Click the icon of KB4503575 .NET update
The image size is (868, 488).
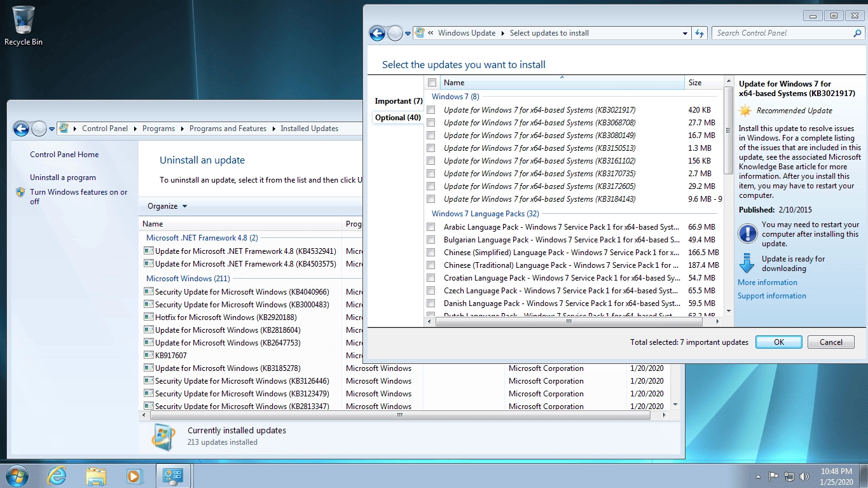coord(149,264)
